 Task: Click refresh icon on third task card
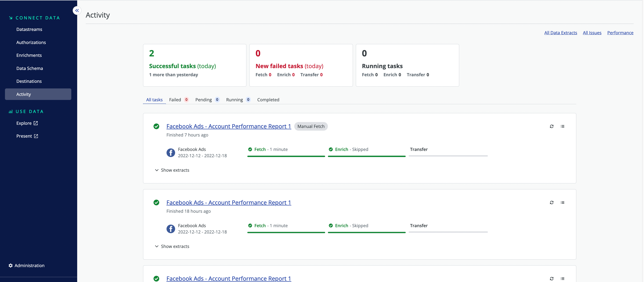pyautogui.click(x=551, y=278)
